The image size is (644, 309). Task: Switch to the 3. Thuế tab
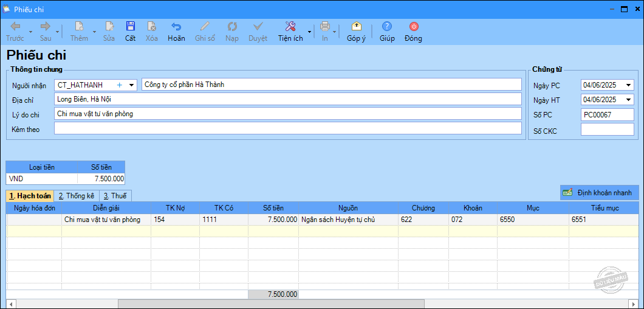[115, 195]
